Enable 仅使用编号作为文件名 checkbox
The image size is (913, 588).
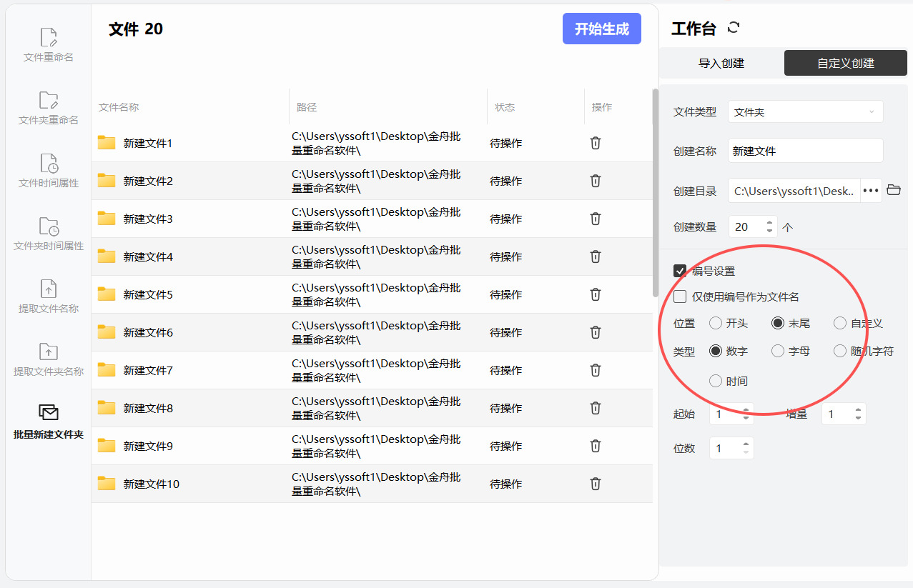tap(680, 297)
